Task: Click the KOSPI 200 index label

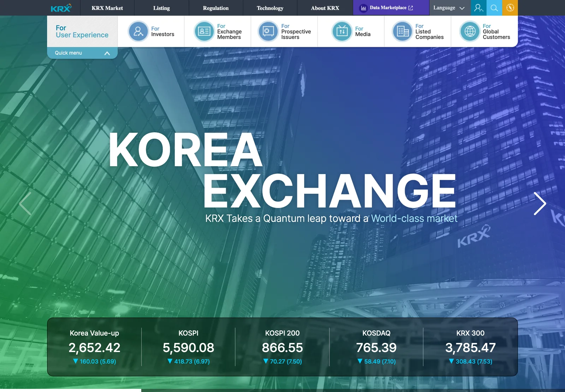Action: point(282,333)
